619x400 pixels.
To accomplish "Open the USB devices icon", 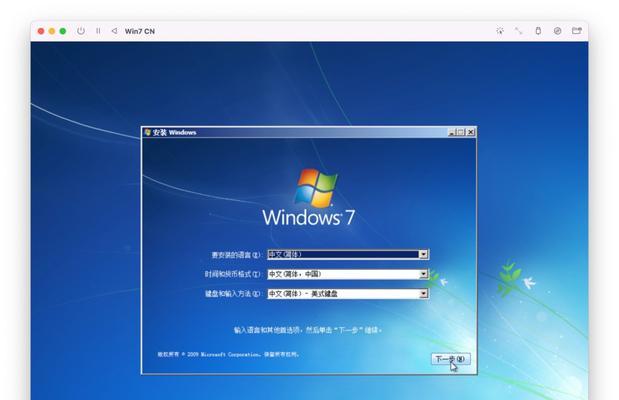I will pyautogui.click(x=538, y=31).
